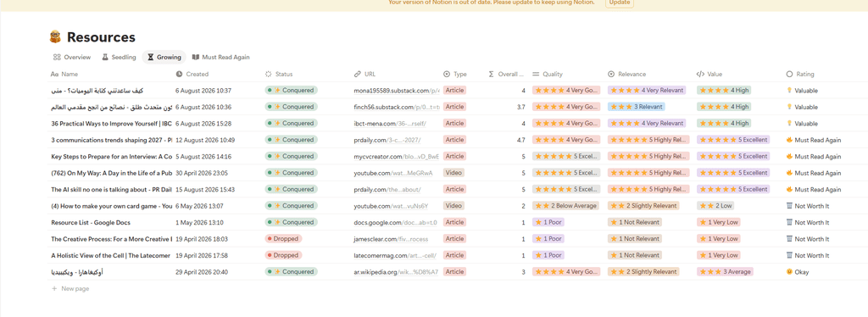Open the Resource List - Google Docs page
Viewport: 868px width, 317px height.
point(90,222)
